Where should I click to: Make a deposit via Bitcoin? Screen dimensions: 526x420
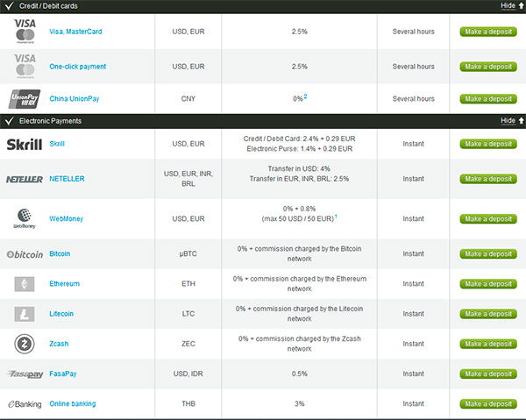point(488,254)
